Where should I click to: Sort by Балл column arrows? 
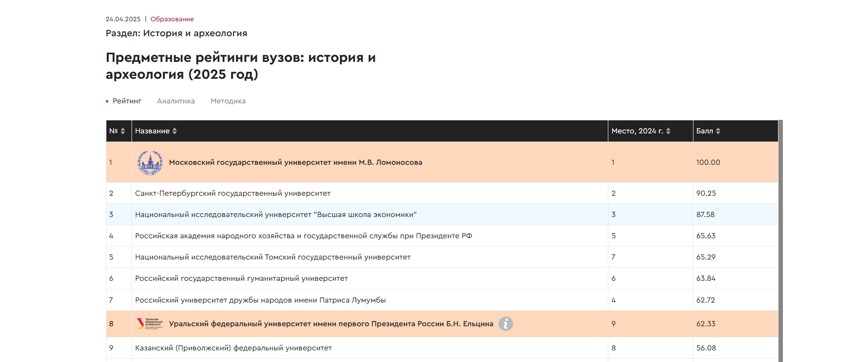pos(718,131)
